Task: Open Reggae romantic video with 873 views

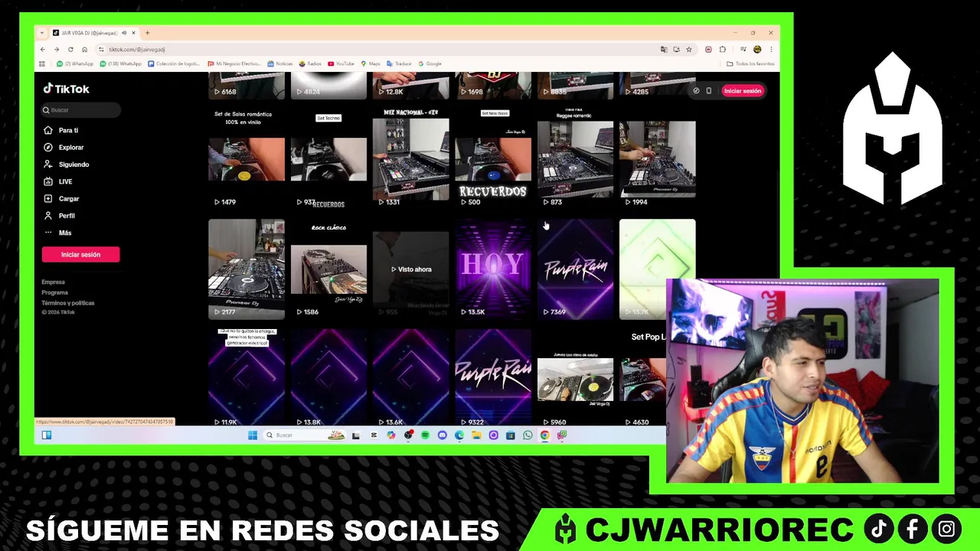Action: click(x=575, y=158)
